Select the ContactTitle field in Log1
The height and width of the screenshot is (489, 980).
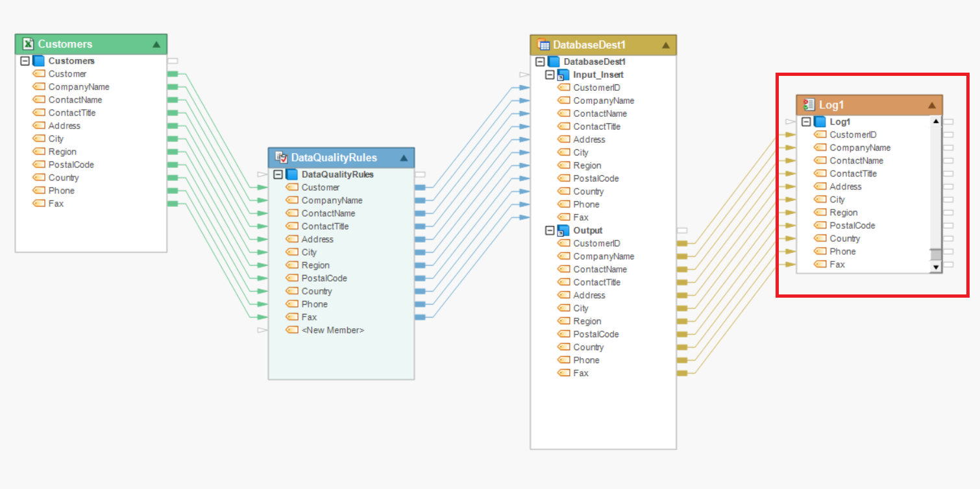click(x=853, y=174)
